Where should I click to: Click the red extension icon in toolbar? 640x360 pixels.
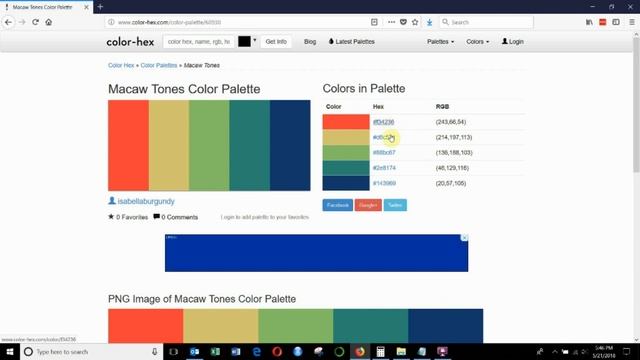pos(602,22)
